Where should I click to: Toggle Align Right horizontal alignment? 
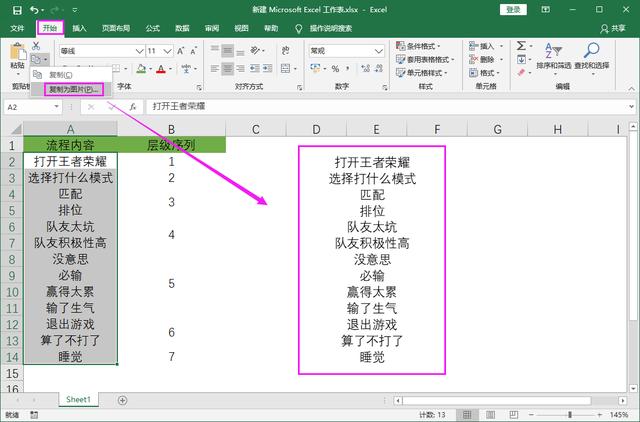(240, 68)
